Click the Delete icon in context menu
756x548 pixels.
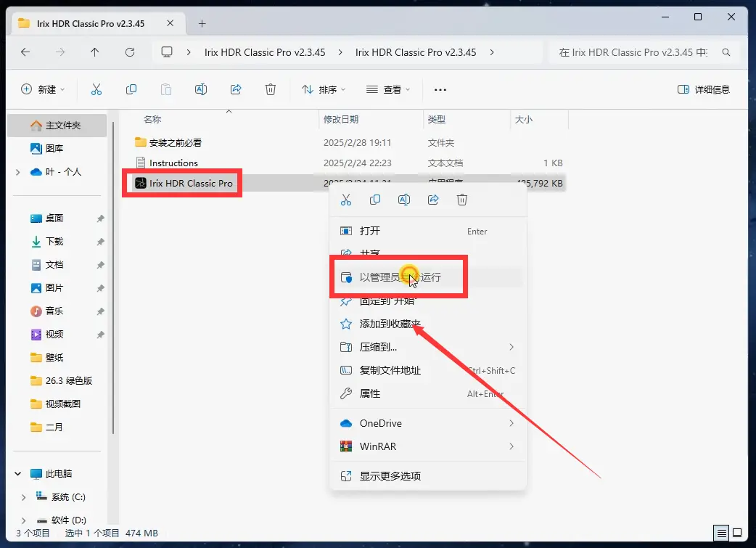(462, 200)
